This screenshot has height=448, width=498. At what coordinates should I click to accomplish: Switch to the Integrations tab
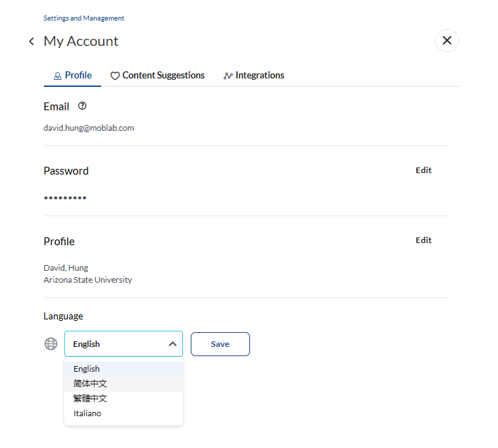point(254,76)
